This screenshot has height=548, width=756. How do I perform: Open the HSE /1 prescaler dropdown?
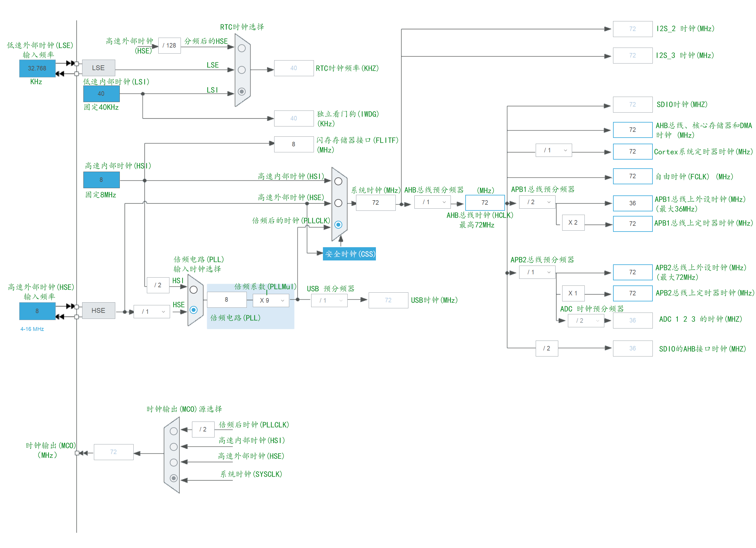coord(152,312)
